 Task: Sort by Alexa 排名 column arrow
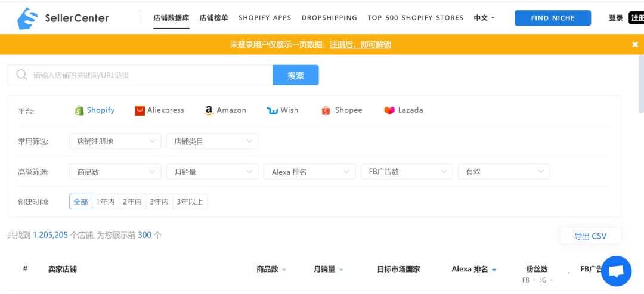coord(494,270)
